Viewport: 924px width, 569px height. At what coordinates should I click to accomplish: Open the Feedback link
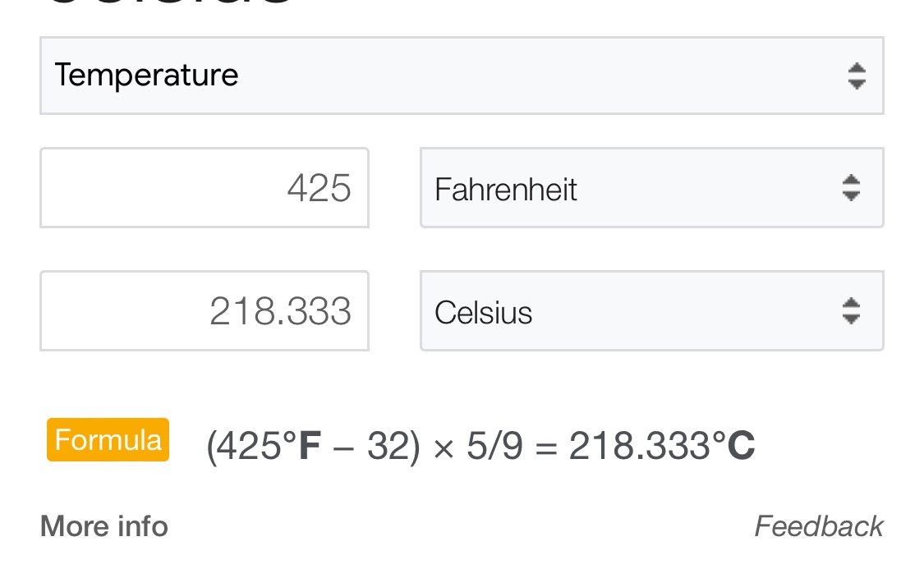tap(818, 526)
